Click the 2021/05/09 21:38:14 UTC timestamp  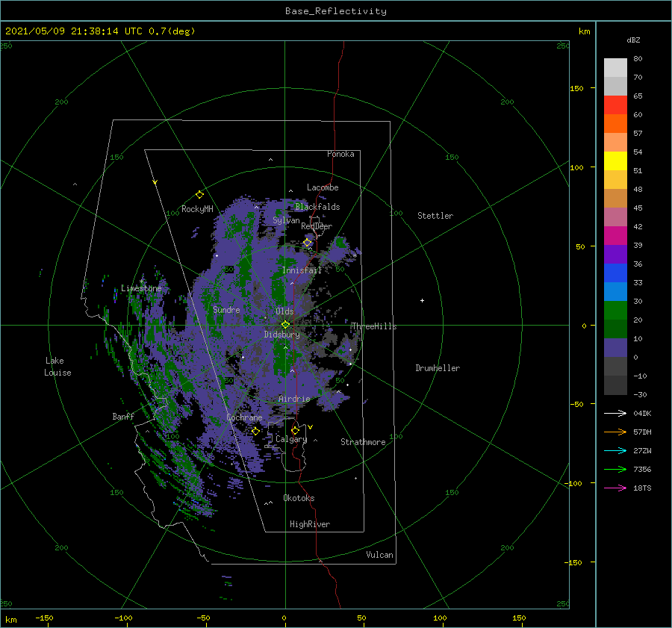click(74, 31)
